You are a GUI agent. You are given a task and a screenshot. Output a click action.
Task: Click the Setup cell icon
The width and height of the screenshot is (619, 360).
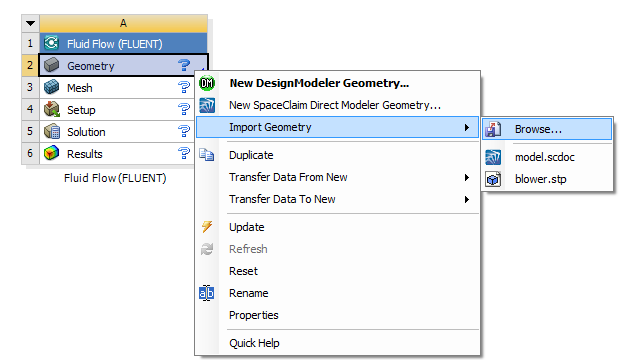pos(52,109)
